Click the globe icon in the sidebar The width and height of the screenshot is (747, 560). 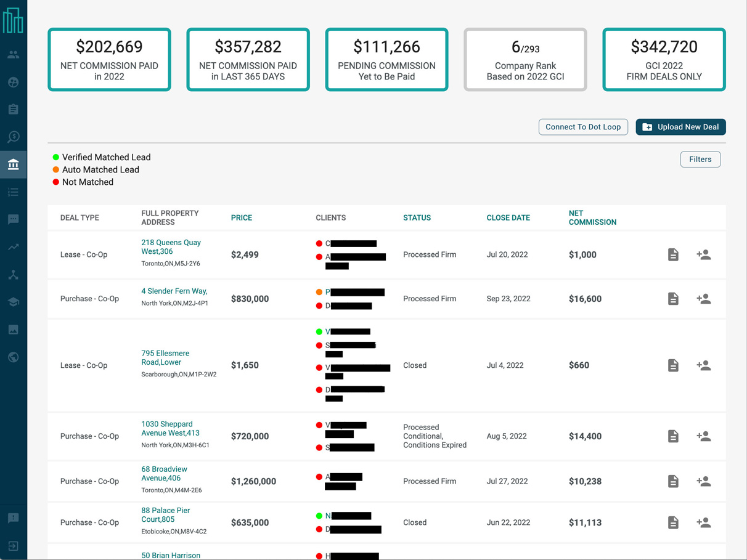[13, 357]
